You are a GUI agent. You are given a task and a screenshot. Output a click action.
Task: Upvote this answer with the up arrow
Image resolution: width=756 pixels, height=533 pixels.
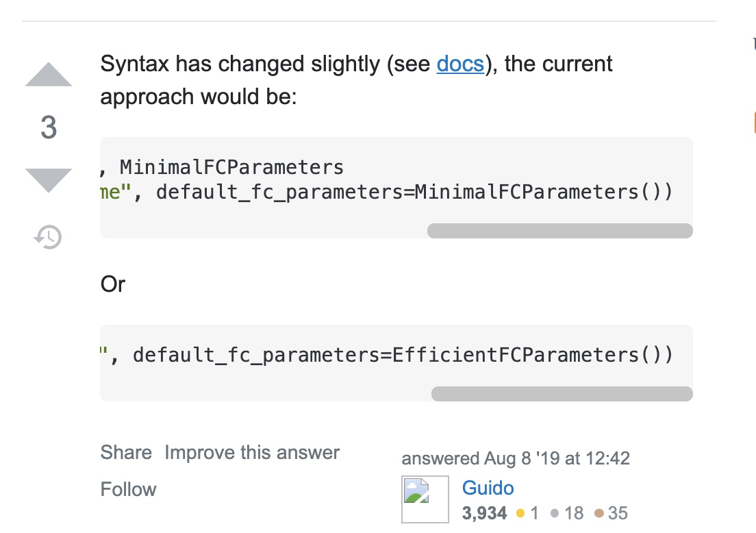(x=49, y=75)
